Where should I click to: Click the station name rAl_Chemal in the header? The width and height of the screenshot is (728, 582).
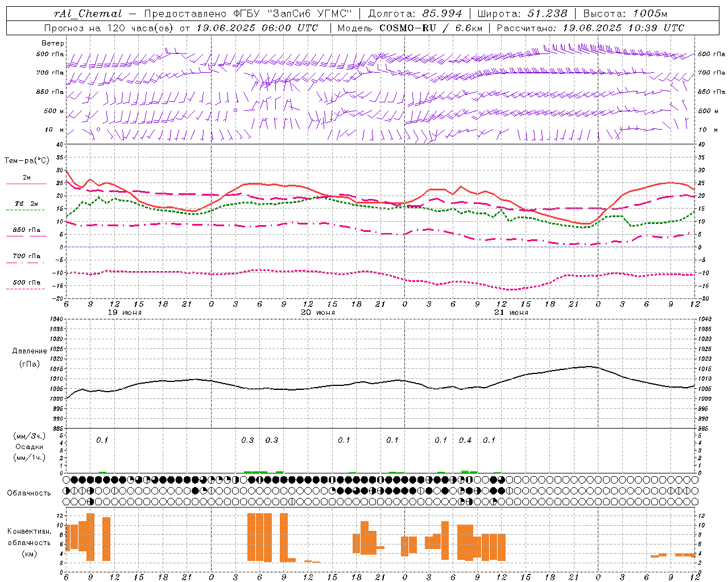tap(87, 14)
